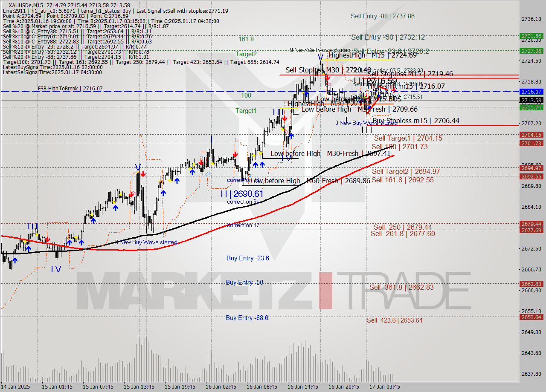Click the green '161.8' fib label
Image resolution: width=546 pixels, height=392 pixels.
[x=246, y=39]
